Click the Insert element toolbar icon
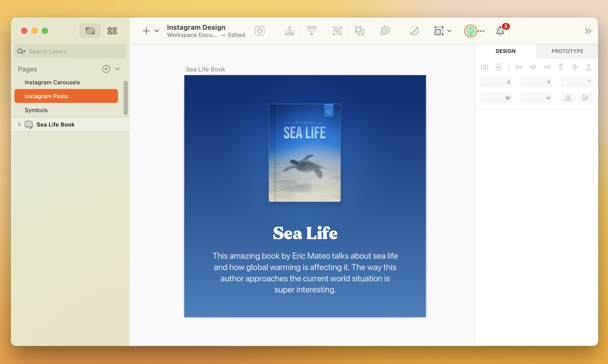 coord(146,31)
